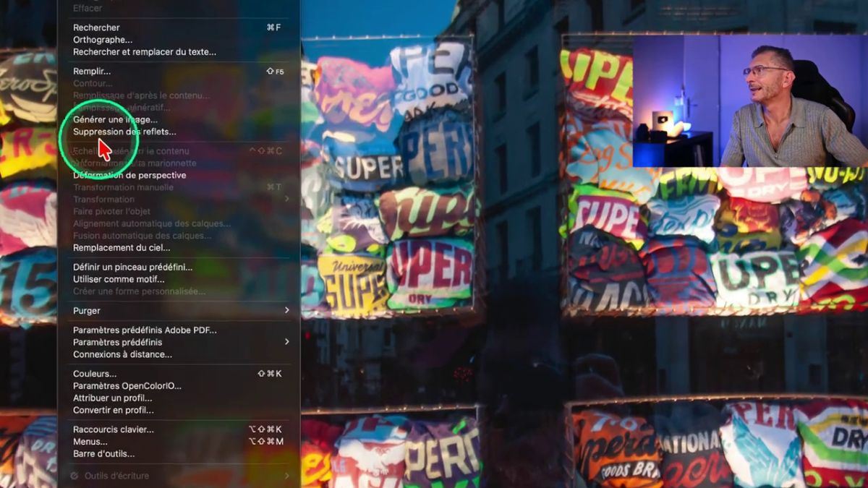Select the Menus... entry
Image resolution: width=868 pixels, height=488 pixels.
[x=90, y=442]
